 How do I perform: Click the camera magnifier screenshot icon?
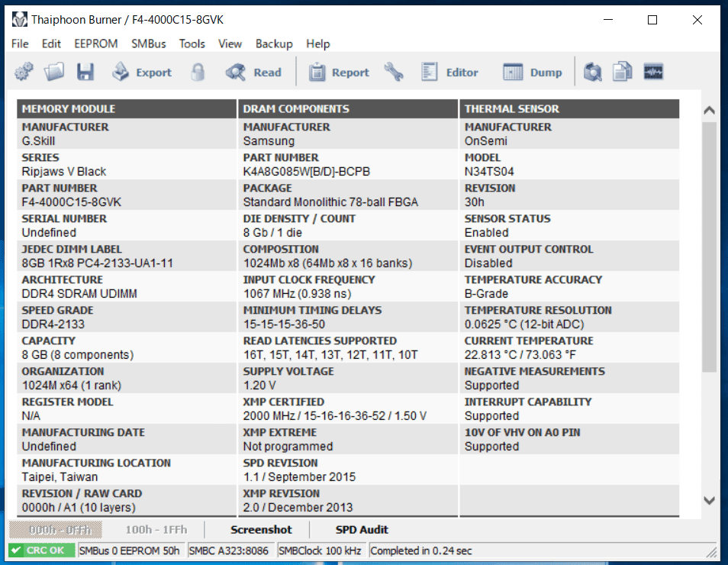(x=592, y=72)
